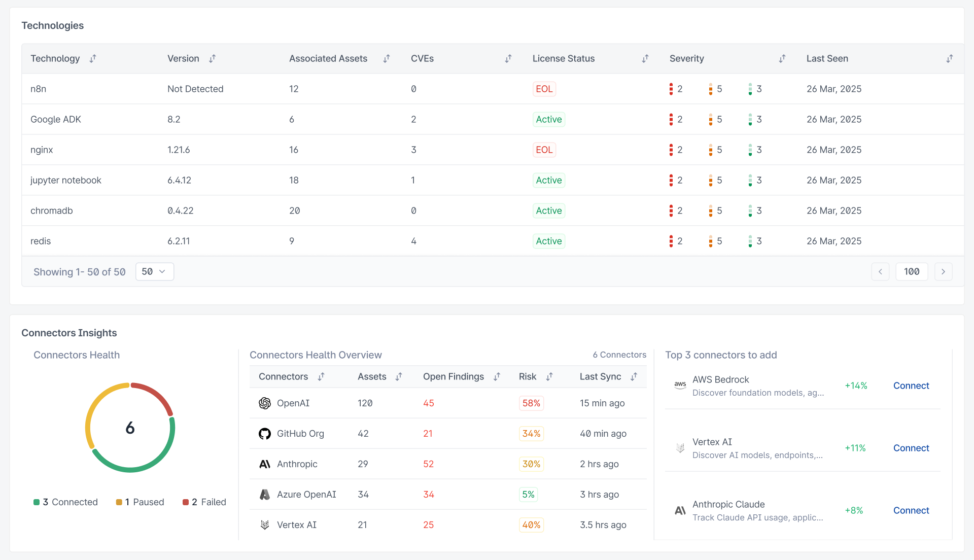Screen dimensions: 974x560
Task: Click GitHub Org last sync 40 min ago
Action: tap(603, 434)
